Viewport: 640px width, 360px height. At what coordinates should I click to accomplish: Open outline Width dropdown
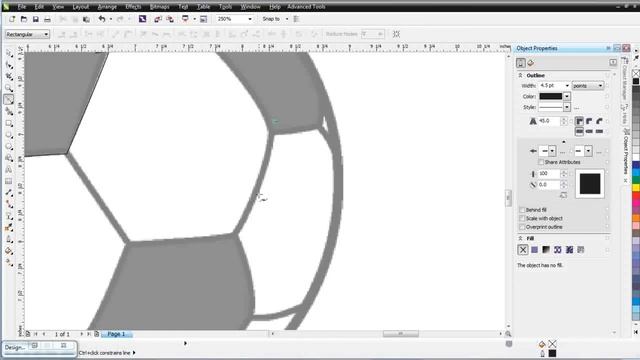[x=567, y=86]
